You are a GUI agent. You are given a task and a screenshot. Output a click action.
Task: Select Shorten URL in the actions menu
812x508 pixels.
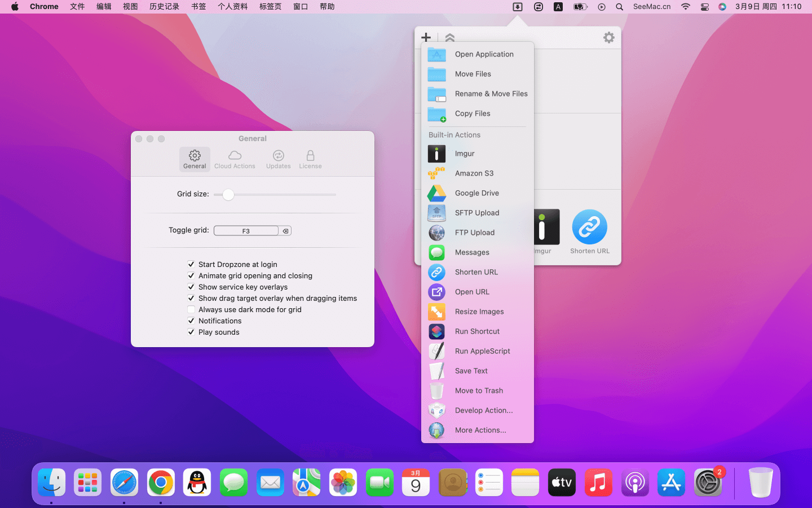(x=477, y=272)
